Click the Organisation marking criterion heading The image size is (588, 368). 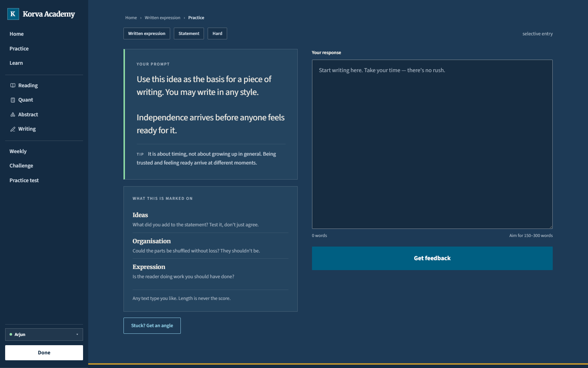[x=152, y=241]
